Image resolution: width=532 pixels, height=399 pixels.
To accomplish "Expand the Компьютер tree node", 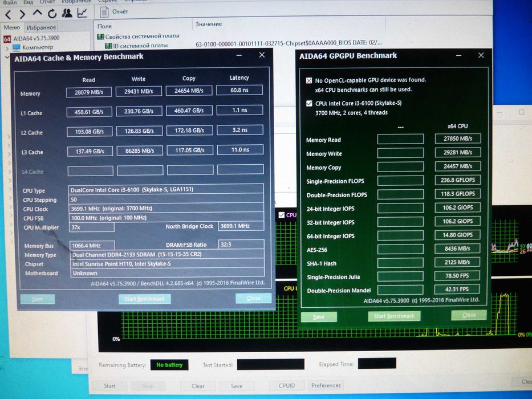I will point(7,48).
